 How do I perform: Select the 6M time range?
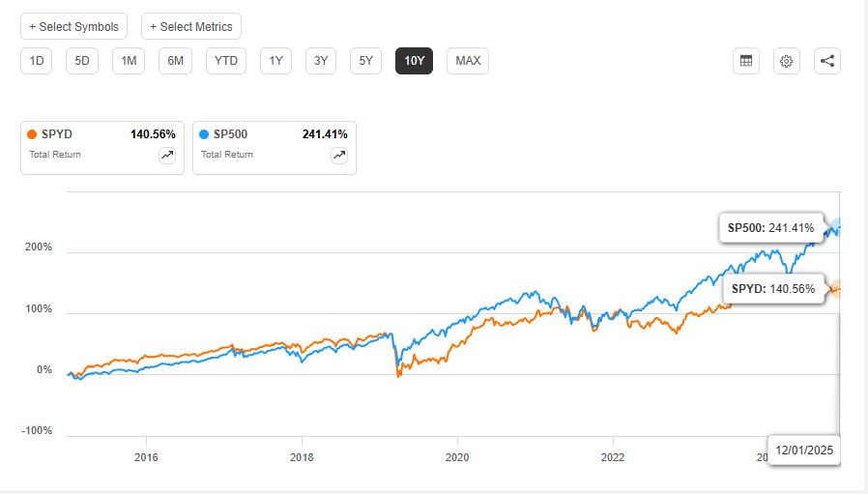point(175,61)
